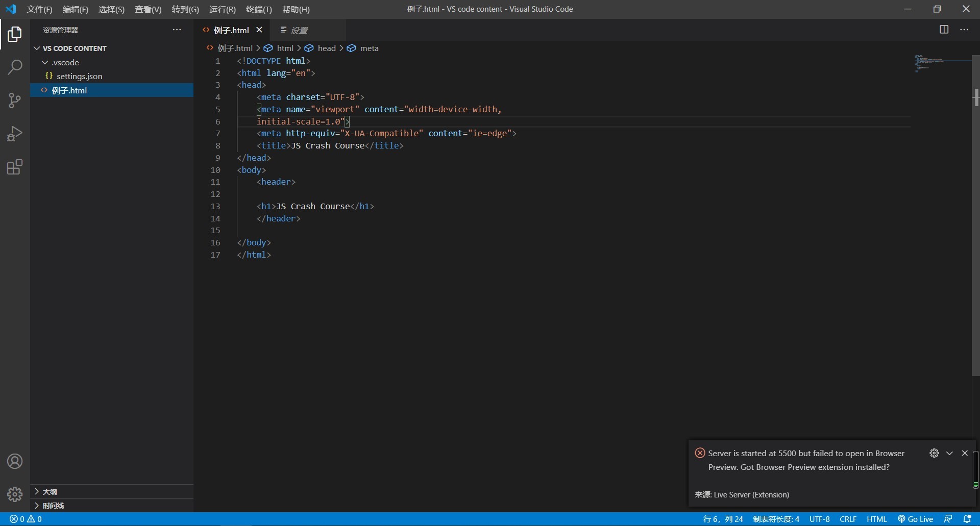This screenshot has height=526, width=980.
Task: Click the editor vertical scrollbar
Action: coord(975,215)
